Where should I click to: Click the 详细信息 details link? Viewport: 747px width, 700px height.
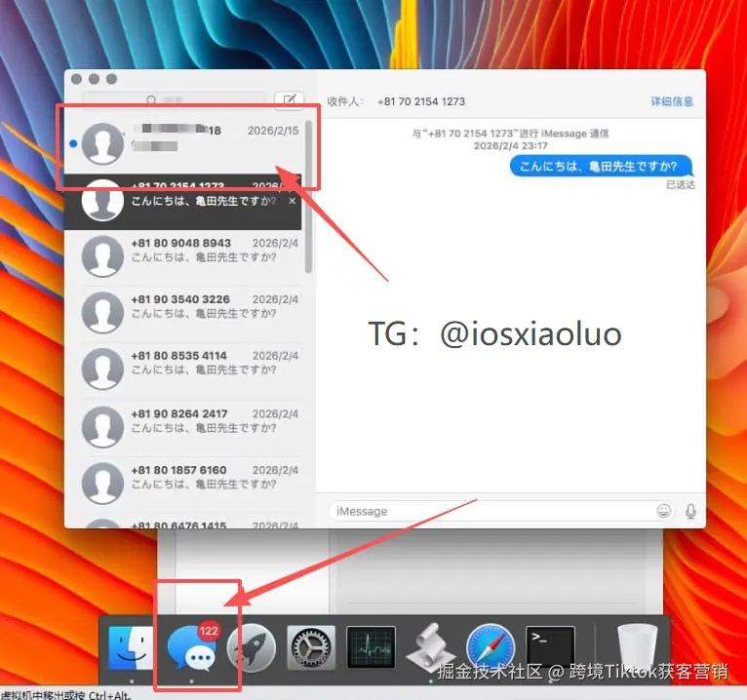672,101
